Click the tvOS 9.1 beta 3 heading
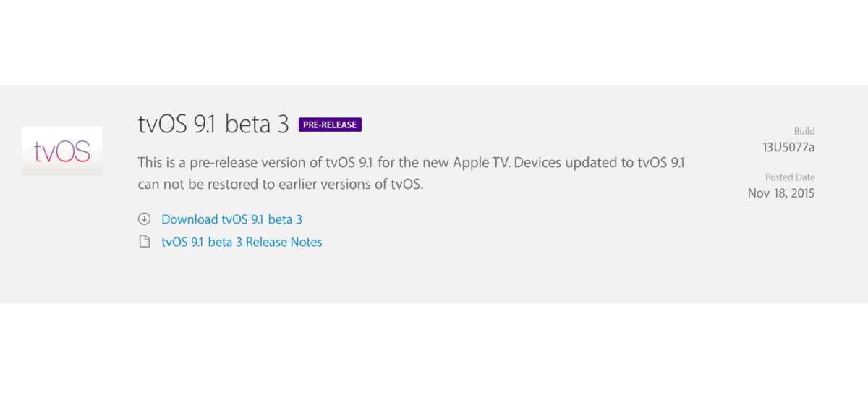The image size is (868, 409). pyautogui.click(x=213, y=125)
